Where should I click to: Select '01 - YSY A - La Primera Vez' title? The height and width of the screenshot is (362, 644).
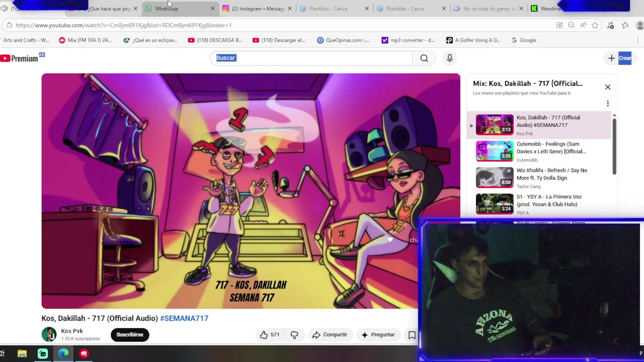coord(549,201)
